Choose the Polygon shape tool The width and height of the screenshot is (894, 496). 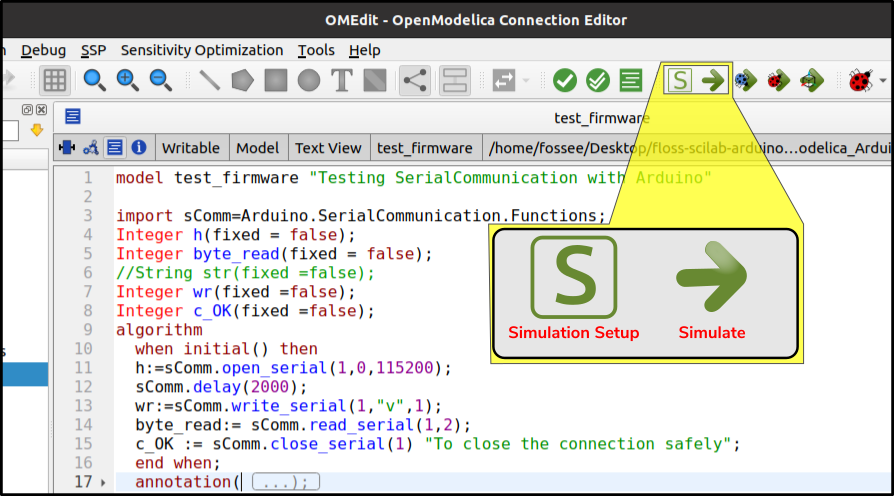242,80
